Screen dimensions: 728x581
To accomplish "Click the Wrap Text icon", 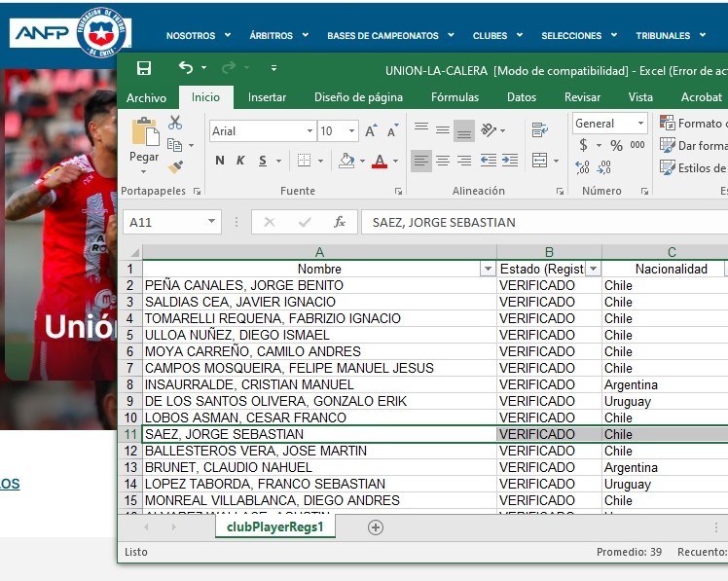I will coord(539,130).
